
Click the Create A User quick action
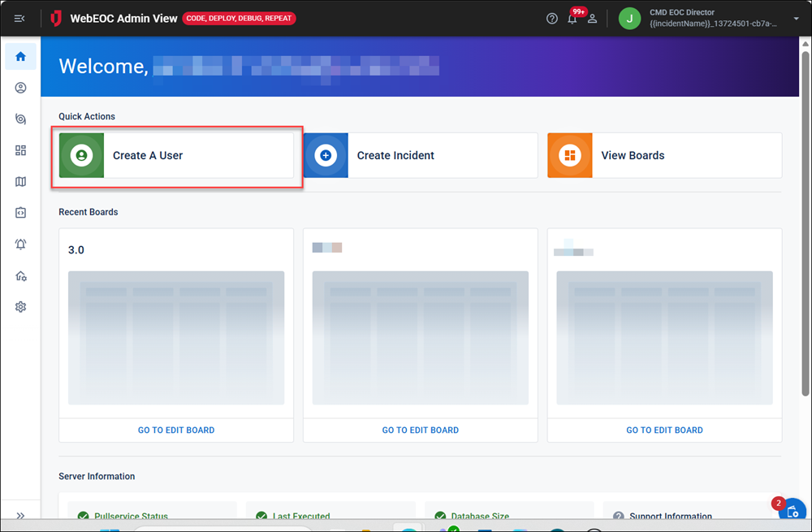tap(176, 155)
